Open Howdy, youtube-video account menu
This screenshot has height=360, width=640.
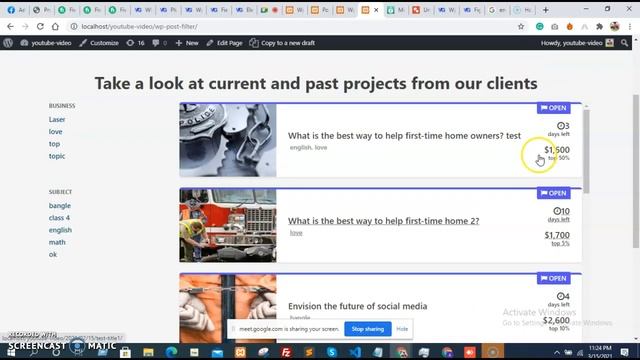(577, 43)
